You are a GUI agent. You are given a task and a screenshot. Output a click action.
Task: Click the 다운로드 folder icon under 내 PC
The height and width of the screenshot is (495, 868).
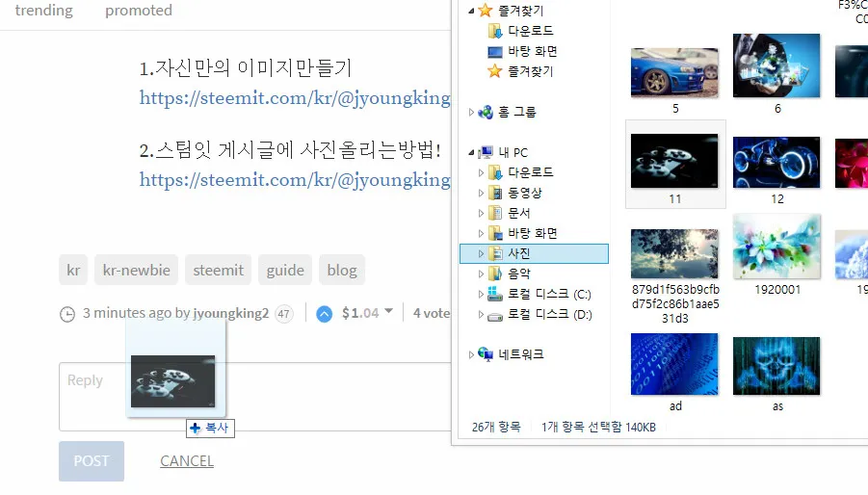(x=494, y=172)
